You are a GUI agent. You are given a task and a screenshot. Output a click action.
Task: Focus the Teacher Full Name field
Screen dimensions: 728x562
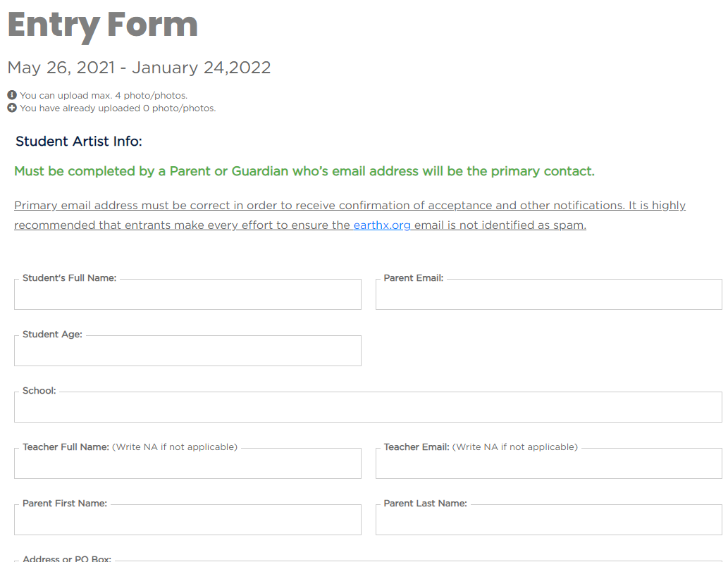pos(187,464)
